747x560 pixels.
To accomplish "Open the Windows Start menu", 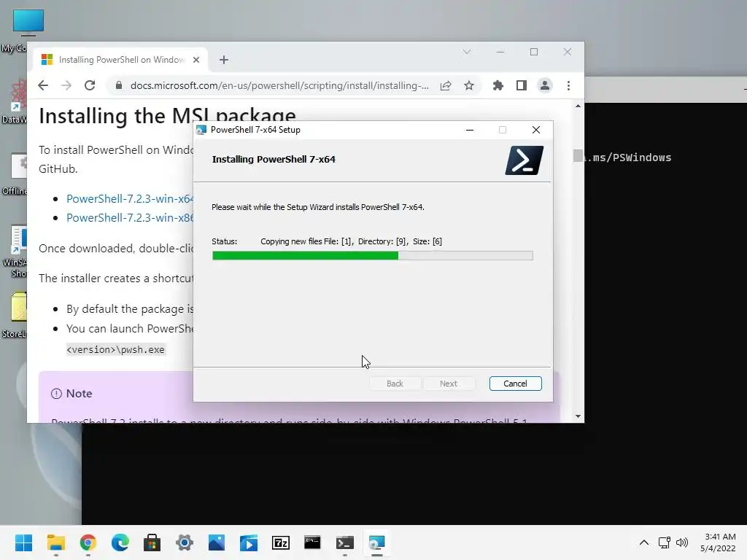I will [24, 542].
